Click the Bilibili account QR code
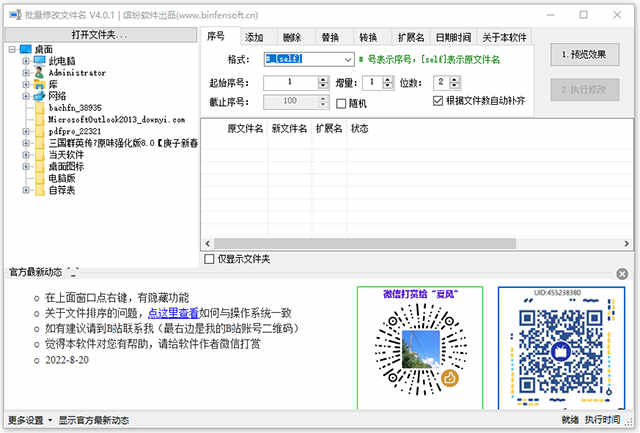Screen dimensions: 640x433 click(x=561, y=352)
